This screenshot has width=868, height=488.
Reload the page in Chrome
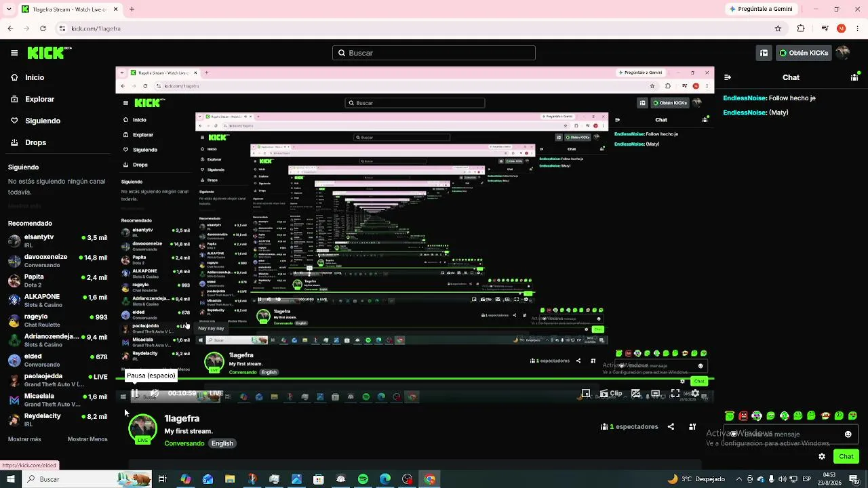click(x=43, y=28)
